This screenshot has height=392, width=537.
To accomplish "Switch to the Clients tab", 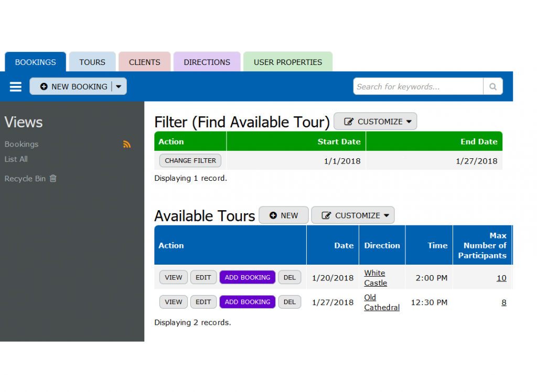I will (x=144, y=62).
